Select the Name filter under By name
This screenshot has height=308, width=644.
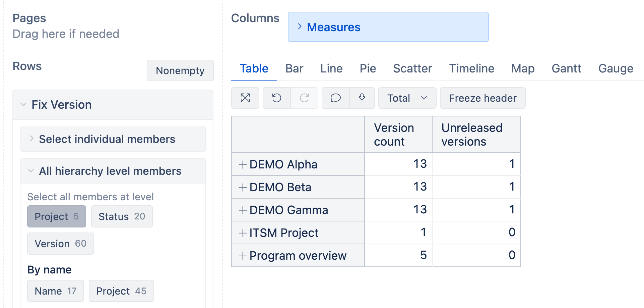click(x=55, y=291)
